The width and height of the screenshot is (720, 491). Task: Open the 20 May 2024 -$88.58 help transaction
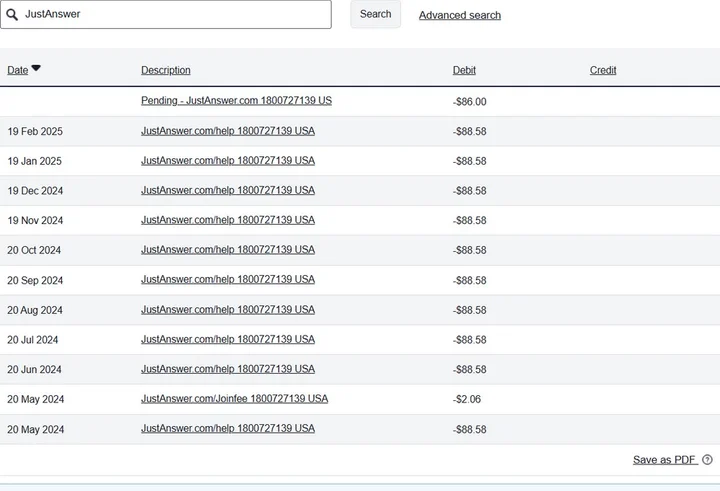pos(228,429)
